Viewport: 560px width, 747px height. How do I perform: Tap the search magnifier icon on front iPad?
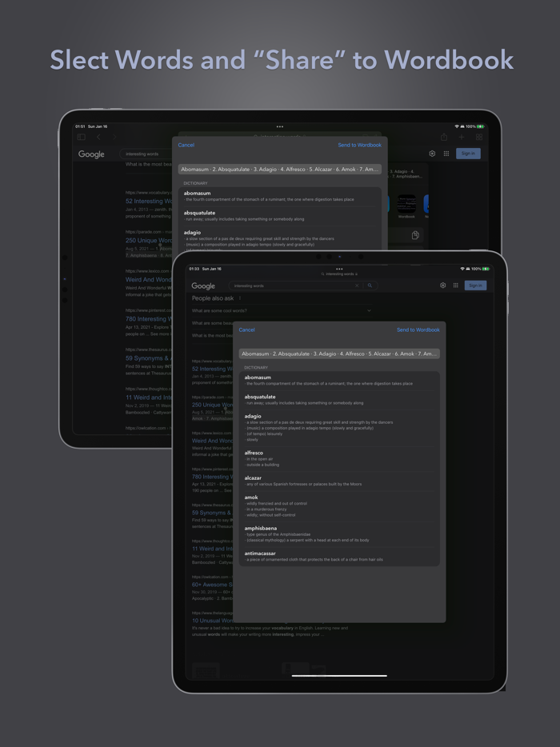[370, 286]
